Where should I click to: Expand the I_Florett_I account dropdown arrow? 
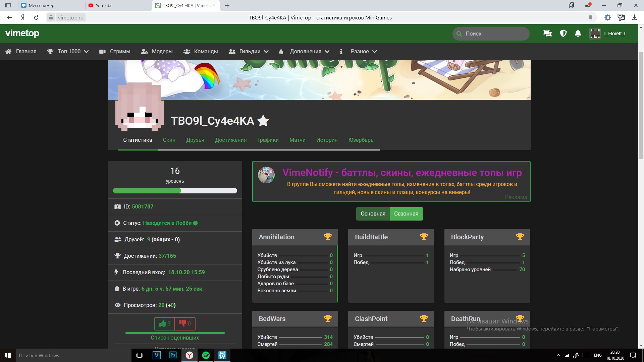[631, 34]
